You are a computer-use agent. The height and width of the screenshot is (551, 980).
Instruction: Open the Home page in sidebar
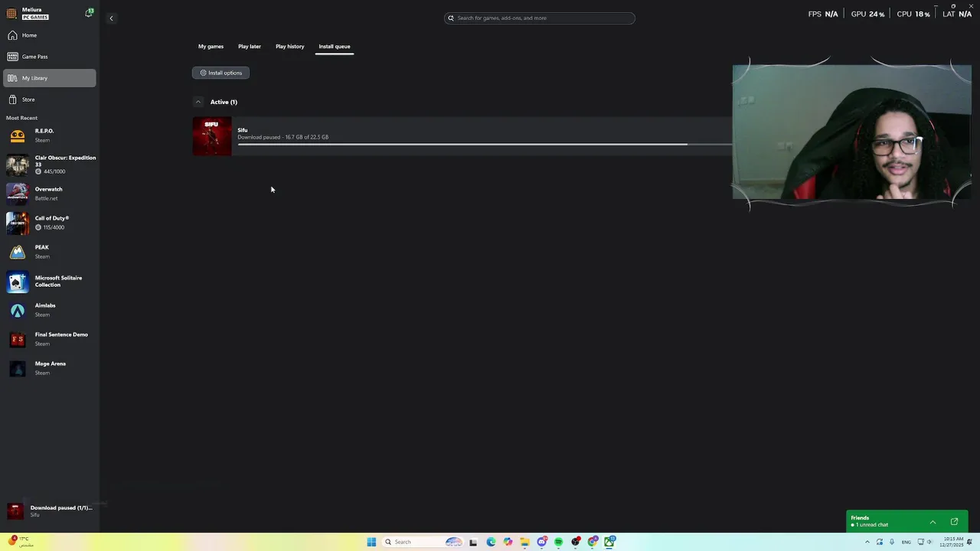click(x=50, y=35)
